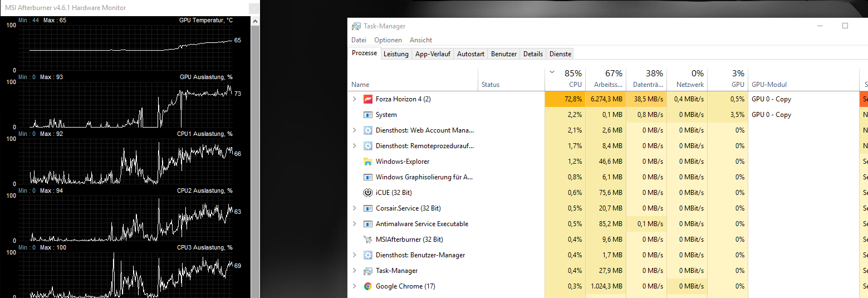
Task: Click the Diensthost: Remoteprozeduraufruf gear icon
Action: (367, 146)
